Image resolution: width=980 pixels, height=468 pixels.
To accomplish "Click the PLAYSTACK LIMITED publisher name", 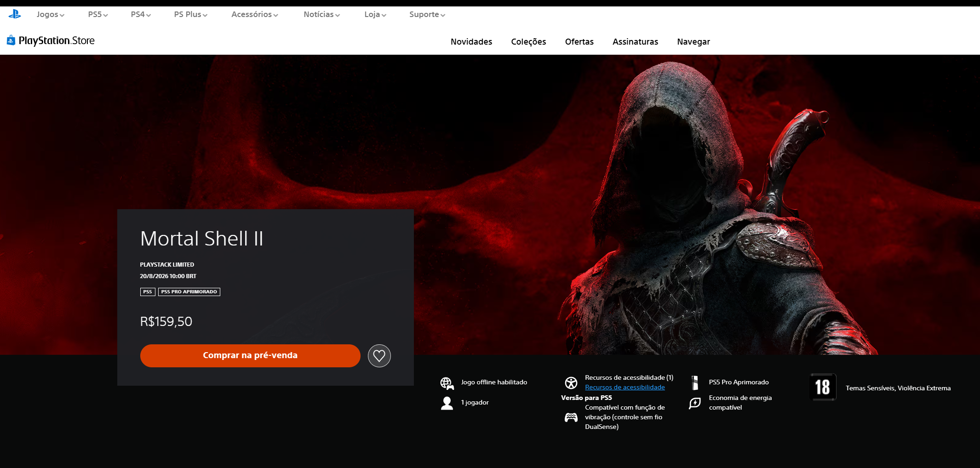I will tap(167, 265).
